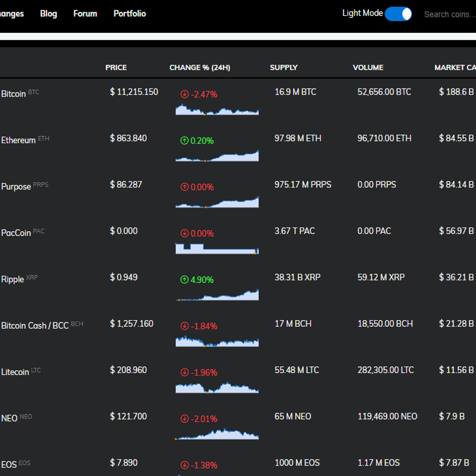
Task: Select the $ 36.21 B market cap
Action: pos(457,277)
